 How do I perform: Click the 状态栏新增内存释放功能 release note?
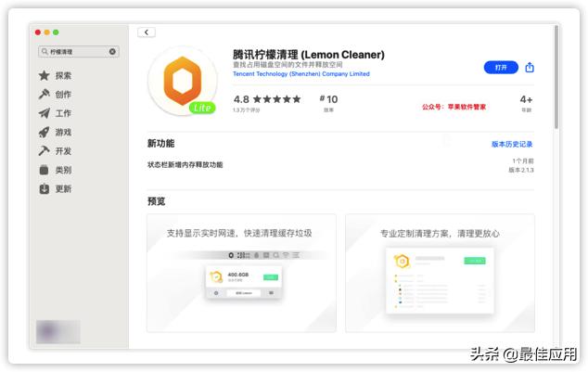(x=185, y=164)
